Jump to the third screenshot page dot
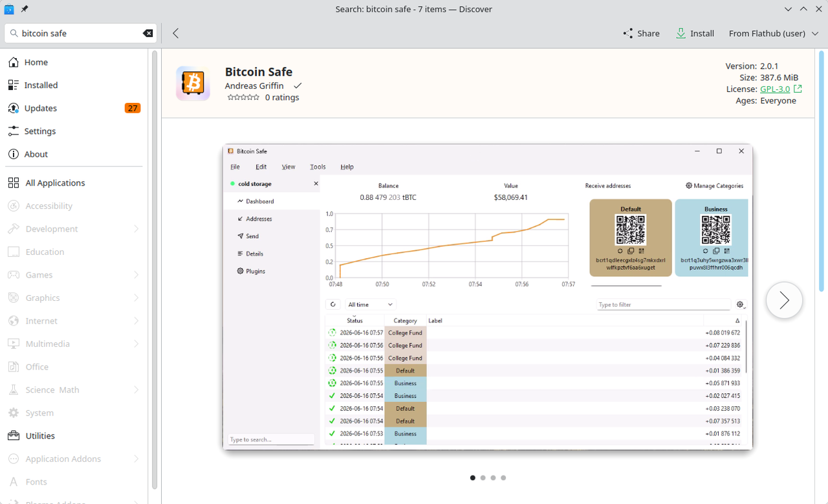Screen dimensions: 828x504 [x=493, y=478]
